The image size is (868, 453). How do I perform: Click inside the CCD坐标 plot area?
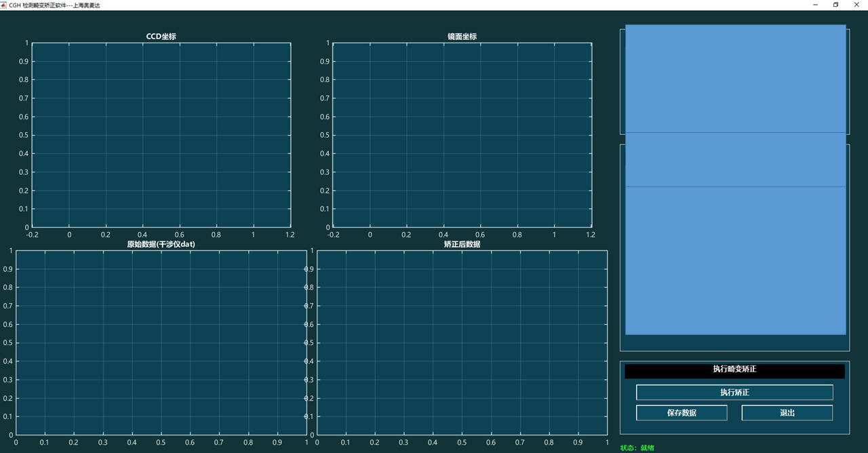tap(161, 135)
